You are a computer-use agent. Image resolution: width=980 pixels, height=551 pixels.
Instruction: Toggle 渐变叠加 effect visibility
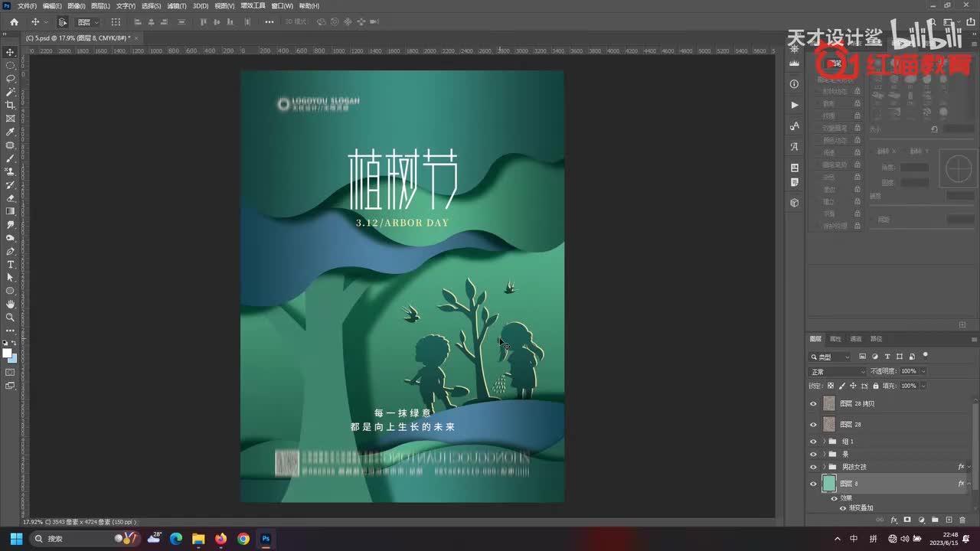point(843,508)
